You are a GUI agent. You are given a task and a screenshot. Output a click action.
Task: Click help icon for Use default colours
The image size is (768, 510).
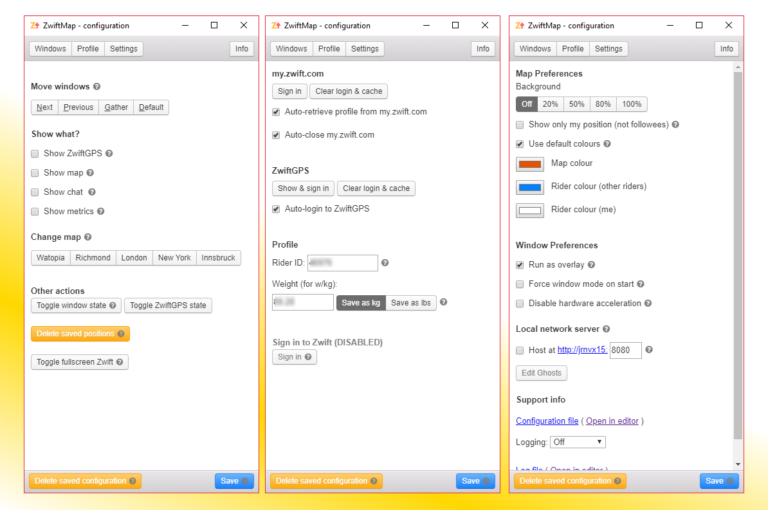(607, 144)
